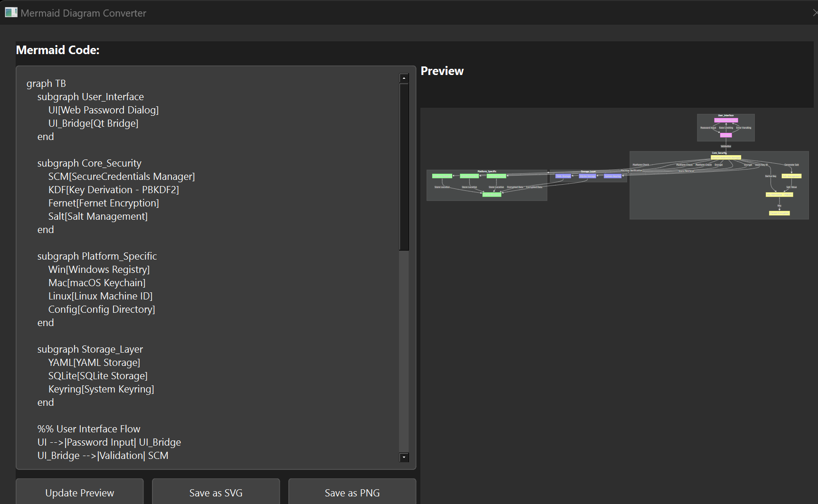The height and width of the screenshot is (504, 818).
Task: Click the 'Linux[Linux Machine ID]' line
Action: (x=100, y=296)
